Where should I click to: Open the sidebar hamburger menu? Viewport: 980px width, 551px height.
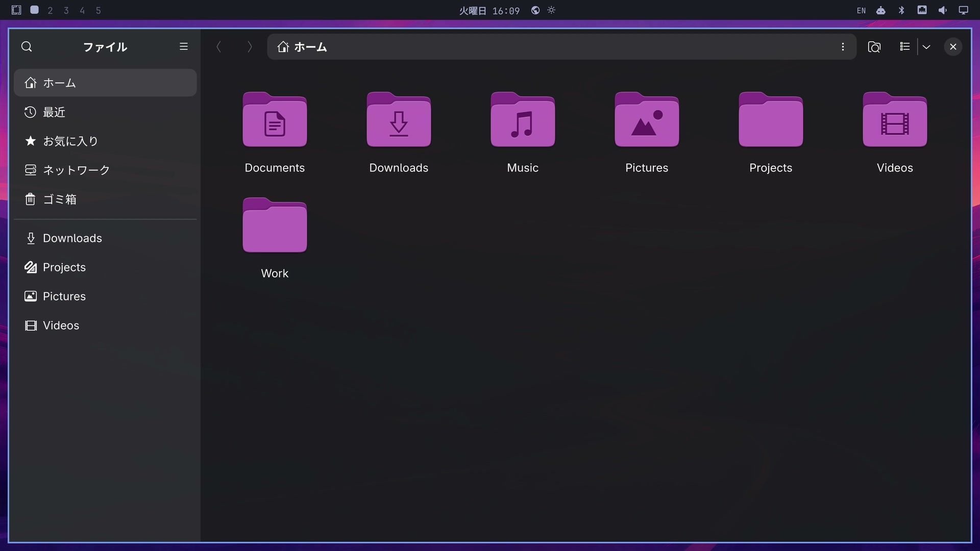click(184, 47)
